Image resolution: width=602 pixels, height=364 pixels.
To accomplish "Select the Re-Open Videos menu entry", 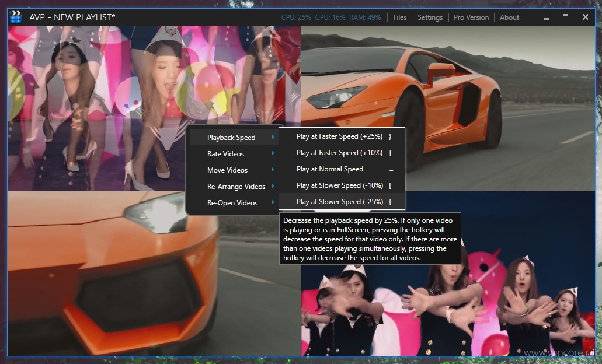I will pyautogui.click(x=234, y=203).
